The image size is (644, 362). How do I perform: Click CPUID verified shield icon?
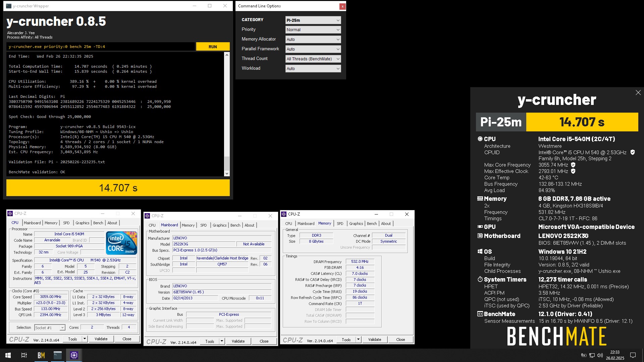coord(633,152)
